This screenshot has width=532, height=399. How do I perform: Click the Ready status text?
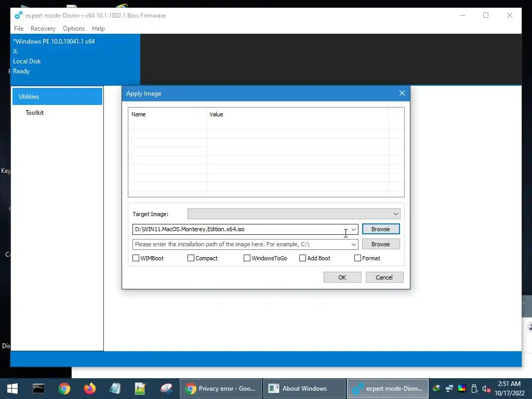pyautogui.click(x=21, y=71)
